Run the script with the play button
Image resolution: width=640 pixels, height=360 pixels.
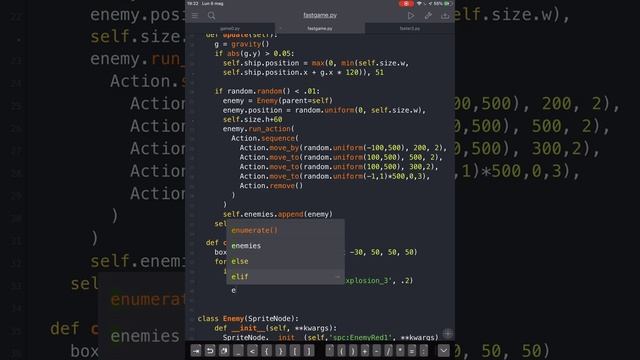411,16
